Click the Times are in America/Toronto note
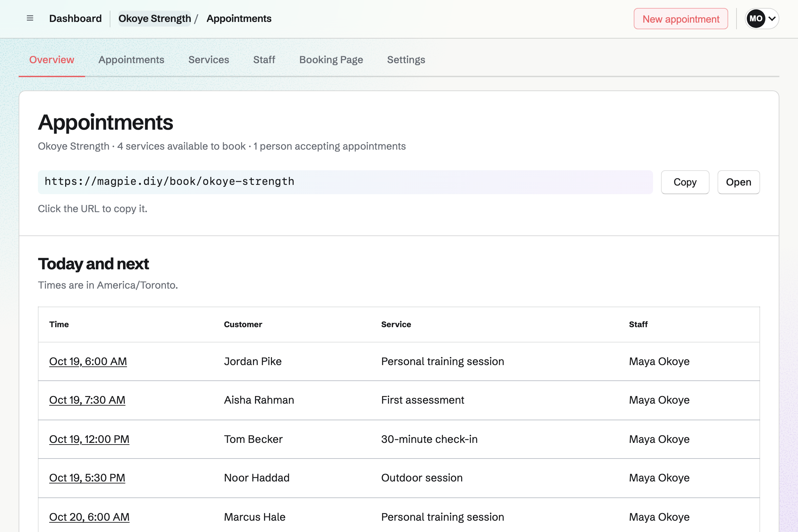The image size is (798, 532). coord(108,285)
